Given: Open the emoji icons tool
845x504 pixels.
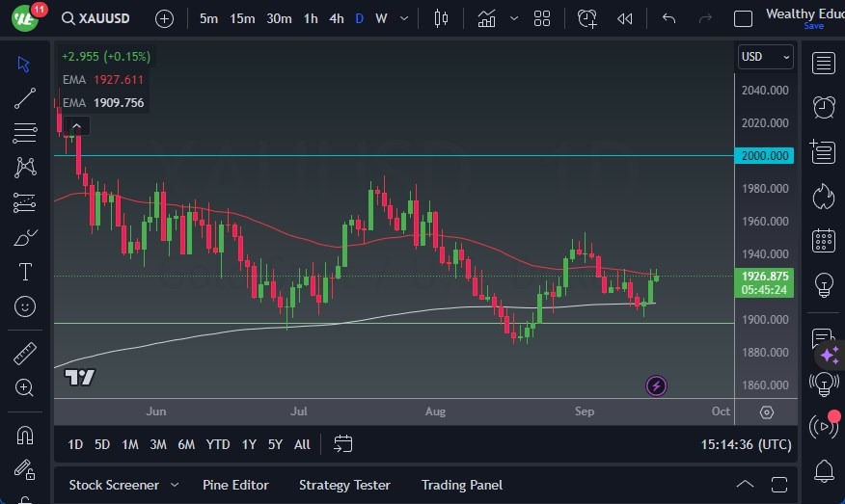Looking at the screenshot, I should click(x=25, y=307).
